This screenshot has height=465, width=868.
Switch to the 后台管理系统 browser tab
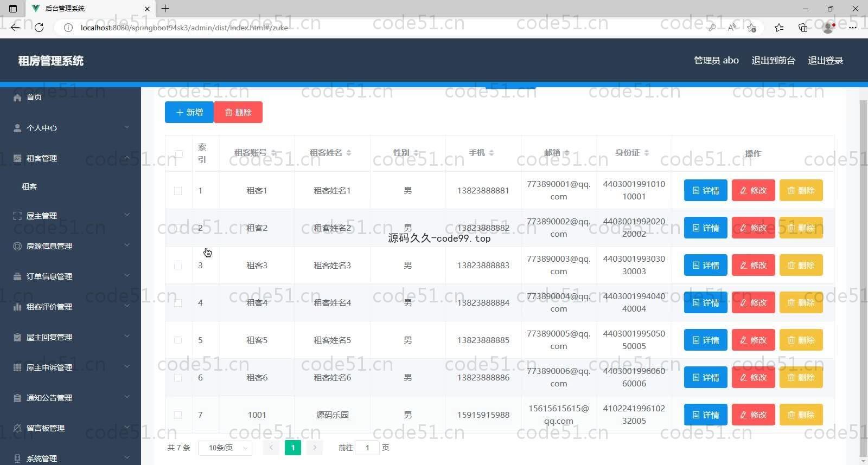pyautogui.click(x=90, y=9)
